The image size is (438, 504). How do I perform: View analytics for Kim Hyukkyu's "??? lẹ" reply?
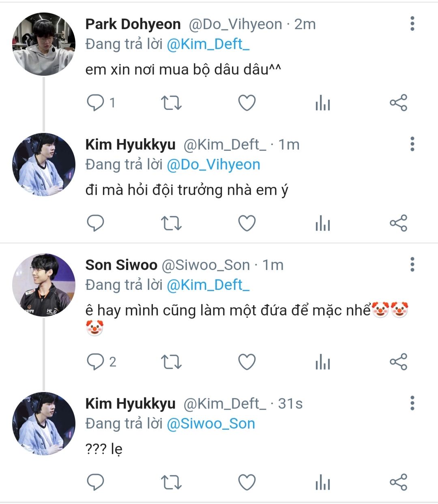pos(322,483)
